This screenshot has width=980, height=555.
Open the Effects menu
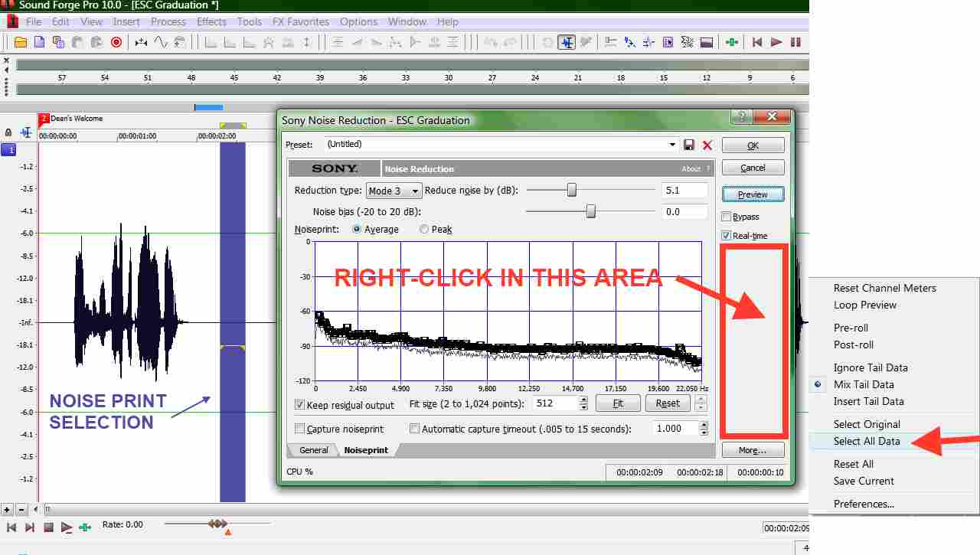coord(211,21)
